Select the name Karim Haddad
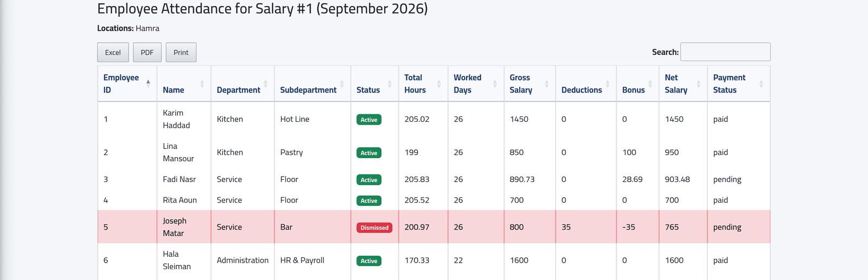 [176, 119]
